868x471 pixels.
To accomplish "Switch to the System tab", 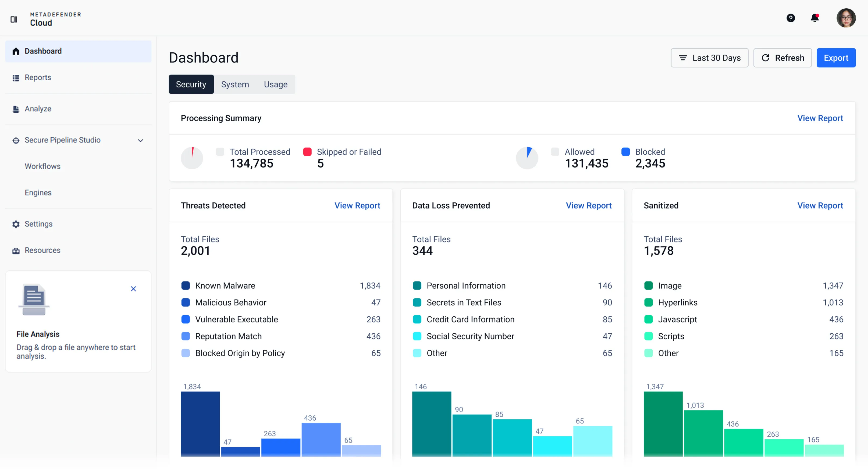I will point(235,84).
